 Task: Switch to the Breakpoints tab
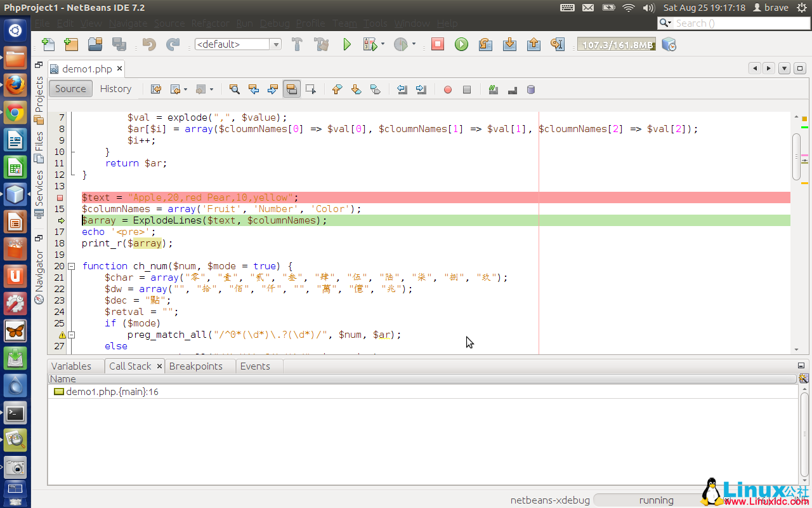pos(196,366)
